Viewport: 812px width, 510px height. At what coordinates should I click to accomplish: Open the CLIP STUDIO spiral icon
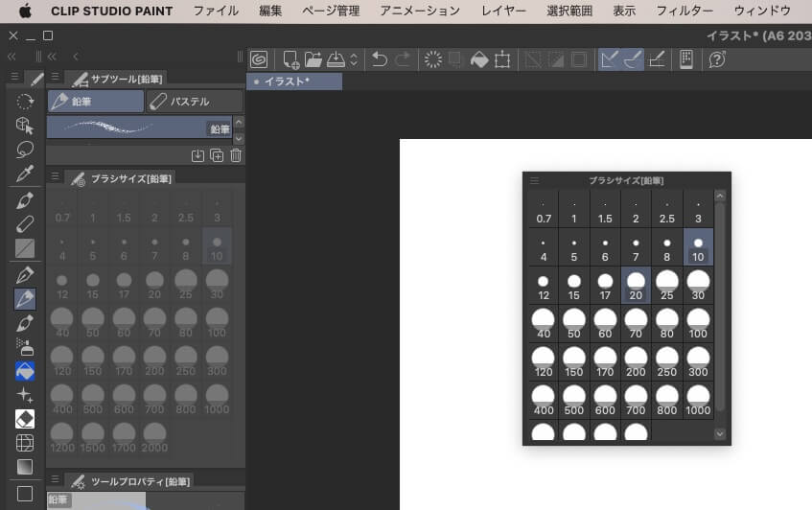(x=258, y=59)
